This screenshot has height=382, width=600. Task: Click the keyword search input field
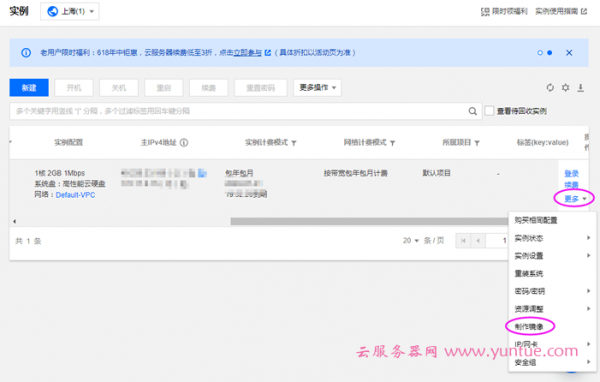(x=245, y=111)
